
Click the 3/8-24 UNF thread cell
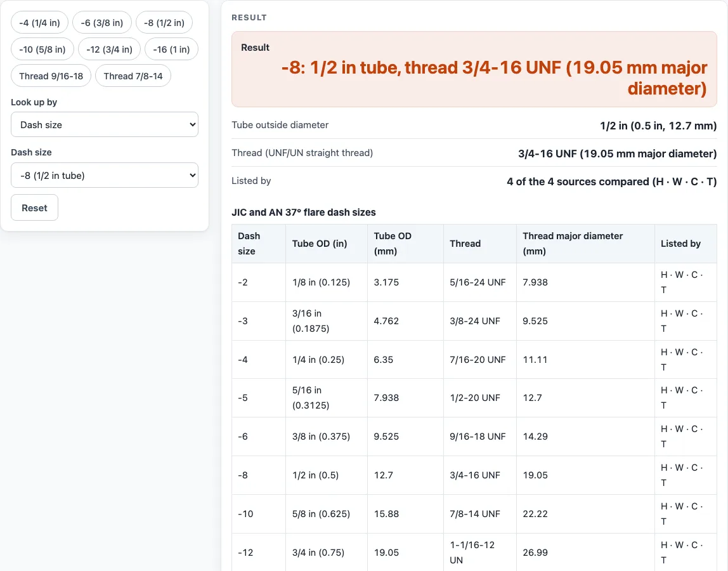click(x=479, y=321)
